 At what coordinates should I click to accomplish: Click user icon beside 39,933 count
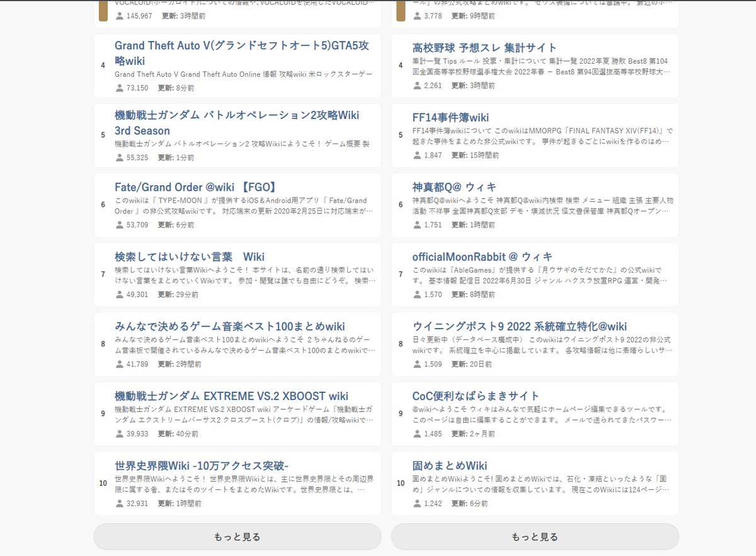point(120,434)
